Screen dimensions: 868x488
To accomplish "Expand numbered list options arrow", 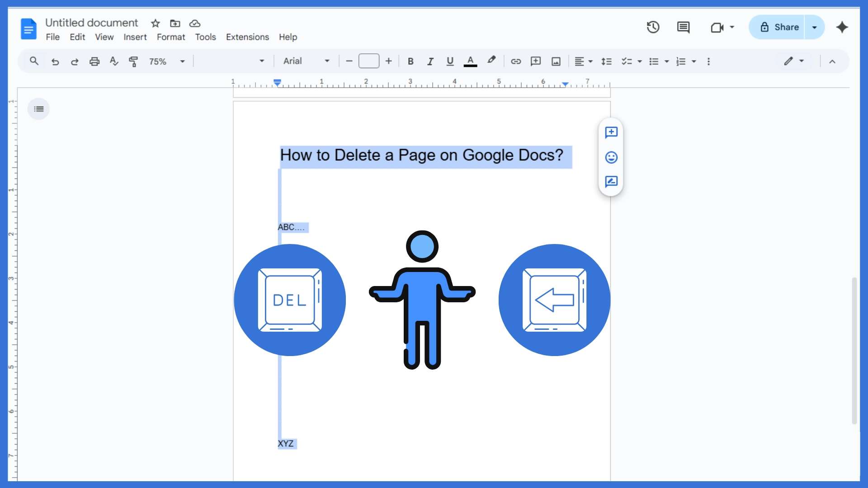I will point(694,61).
